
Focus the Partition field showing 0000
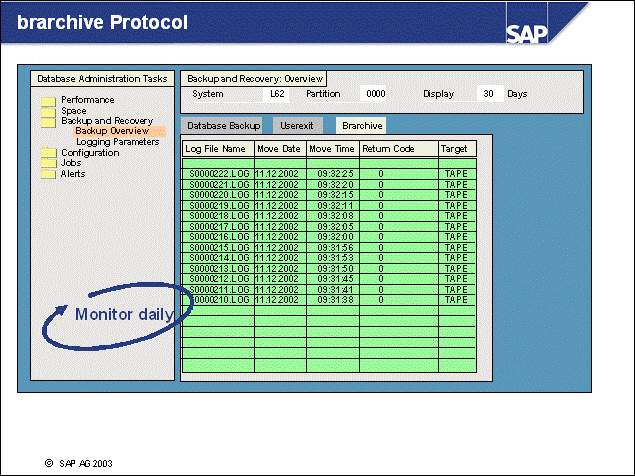[375, 94]
